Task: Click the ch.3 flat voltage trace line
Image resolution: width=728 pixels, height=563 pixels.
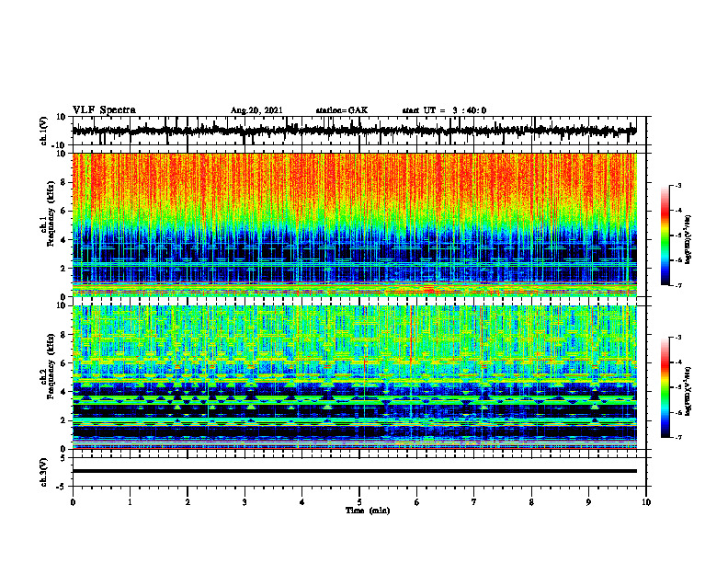Action: point(354,471)
